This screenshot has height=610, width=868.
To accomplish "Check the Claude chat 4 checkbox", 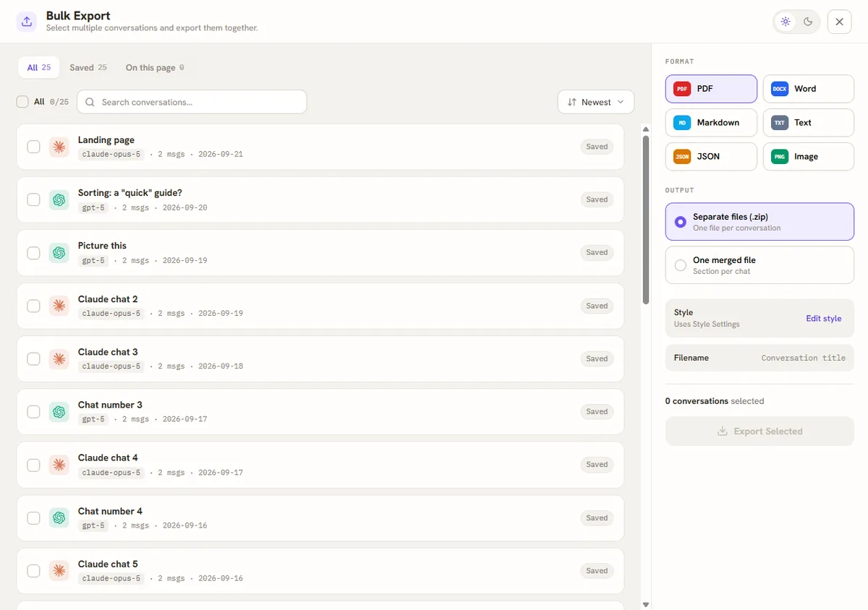I will [x=33, y=464].
